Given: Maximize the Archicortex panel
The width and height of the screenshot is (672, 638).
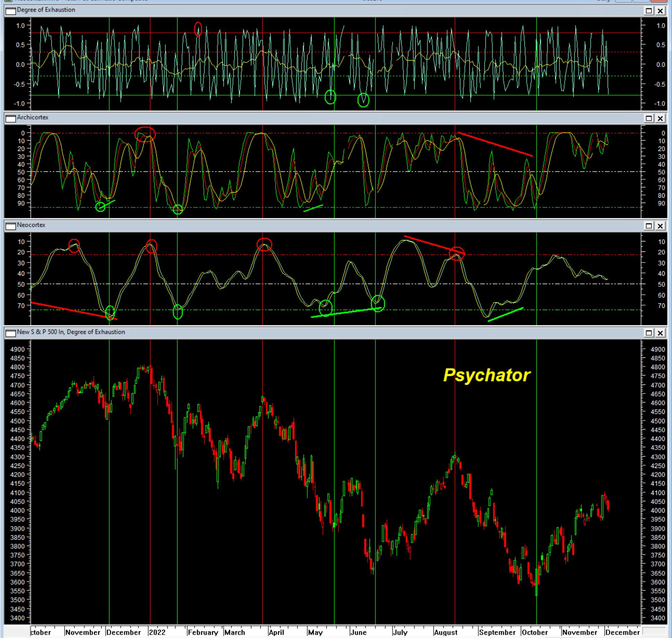Looking at the screenshot, I should click(x=649, y=118).
